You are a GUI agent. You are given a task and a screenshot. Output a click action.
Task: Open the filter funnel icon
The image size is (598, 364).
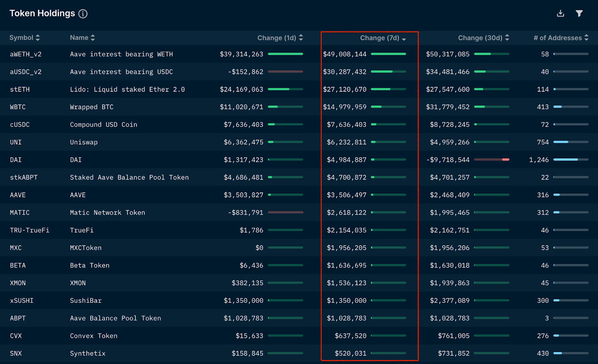click(579, 13)
